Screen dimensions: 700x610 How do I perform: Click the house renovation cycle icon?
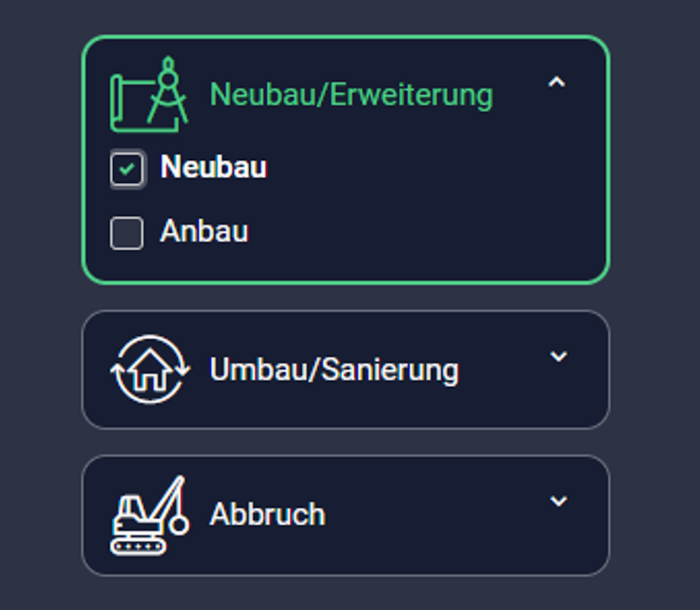[x=150, y=369]
